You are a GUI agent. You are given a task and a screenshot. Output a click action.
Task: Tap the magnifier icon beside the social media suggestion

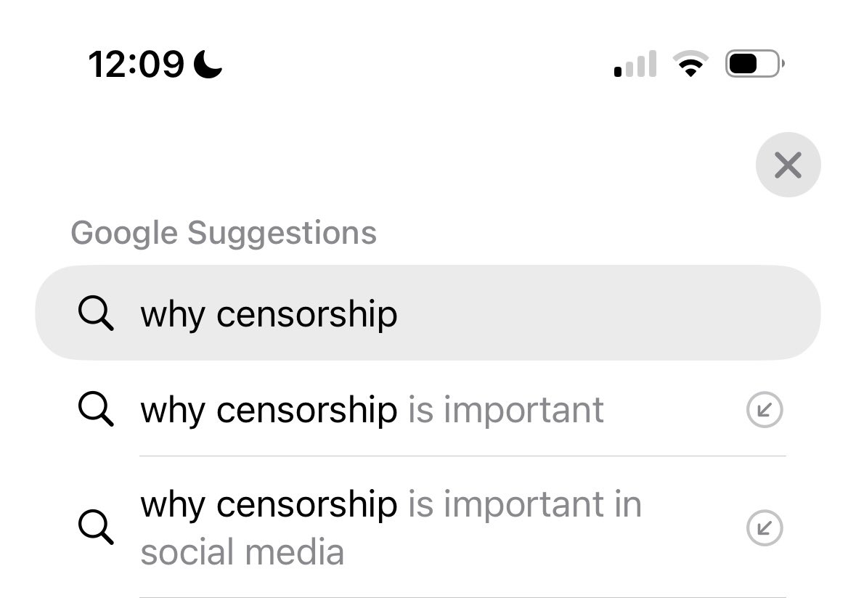tap(95, 527)
